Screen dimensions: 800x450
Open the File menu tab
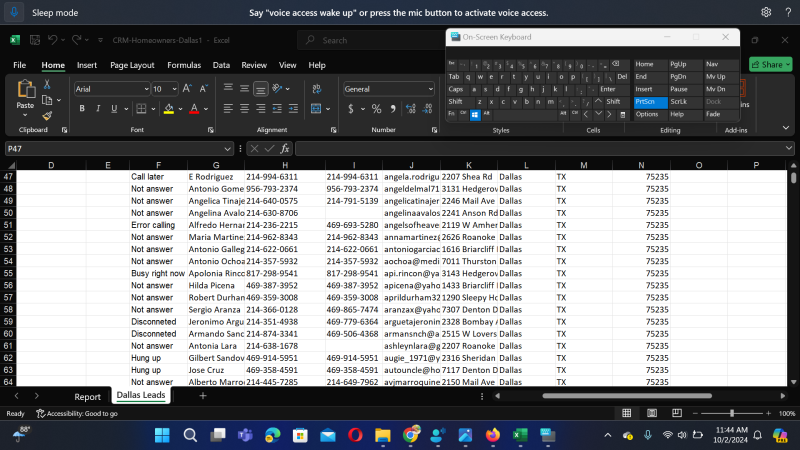click(19, 65)
